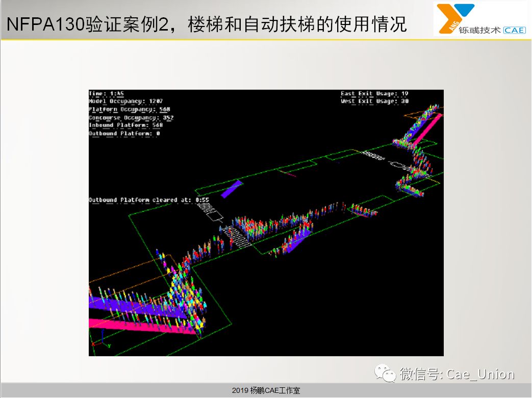
Task: Click the Outbound Platform cleared at: 0:55 text
Action: coord(149,200)
